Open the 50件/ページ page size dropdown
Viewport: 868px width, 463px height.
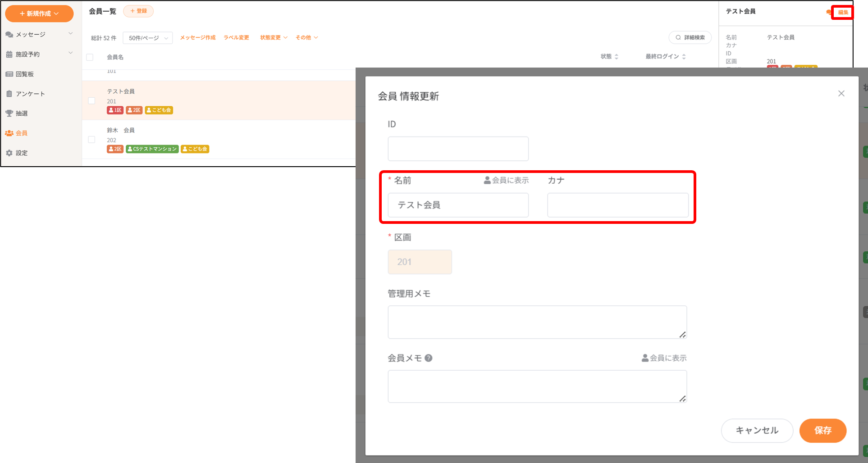148,38
